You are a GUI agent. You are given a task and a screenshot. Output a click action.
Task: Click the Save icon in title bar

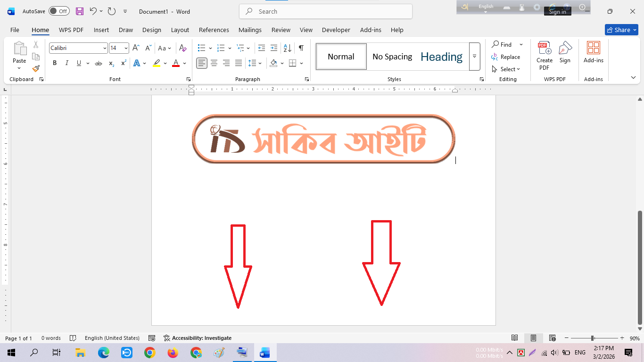80,11
